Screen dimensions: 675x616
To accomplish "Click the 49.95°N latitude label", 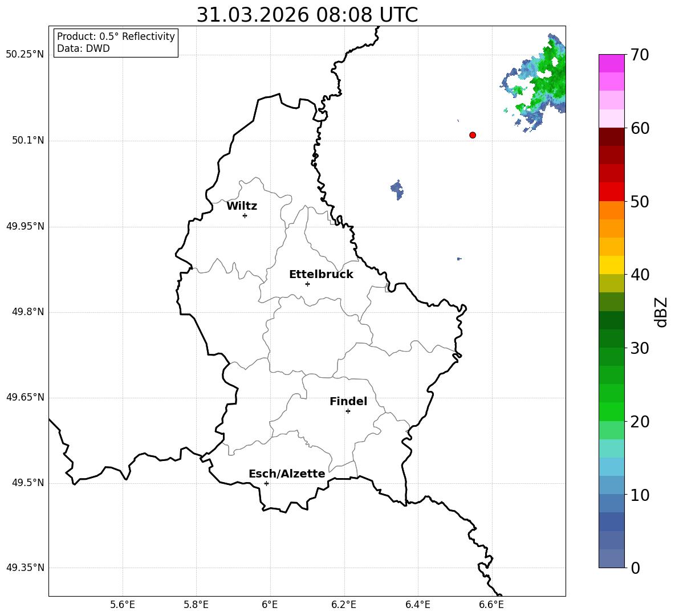I will click(x=25, y=226).
